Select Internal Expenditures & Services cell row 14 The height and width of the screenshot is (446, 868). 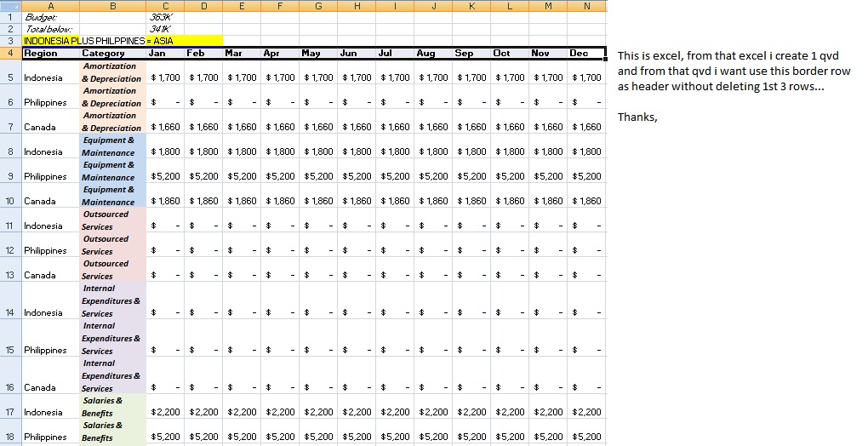(x=113, y=300)
